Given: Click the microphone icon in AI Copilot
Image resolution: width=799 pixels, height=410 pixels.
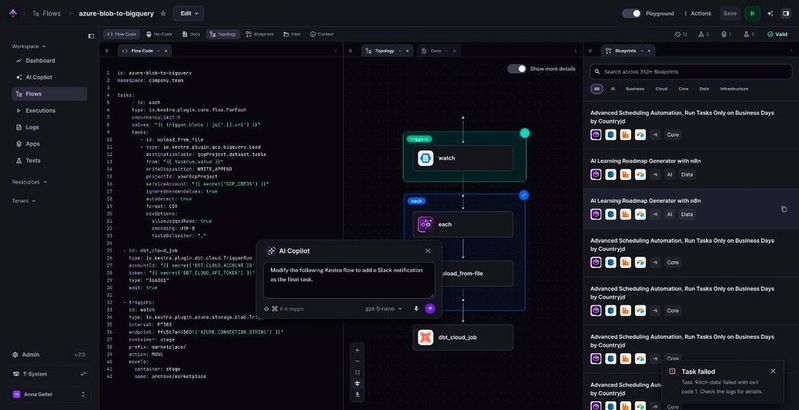Looking at the screenshot, I should pos(416,309).
